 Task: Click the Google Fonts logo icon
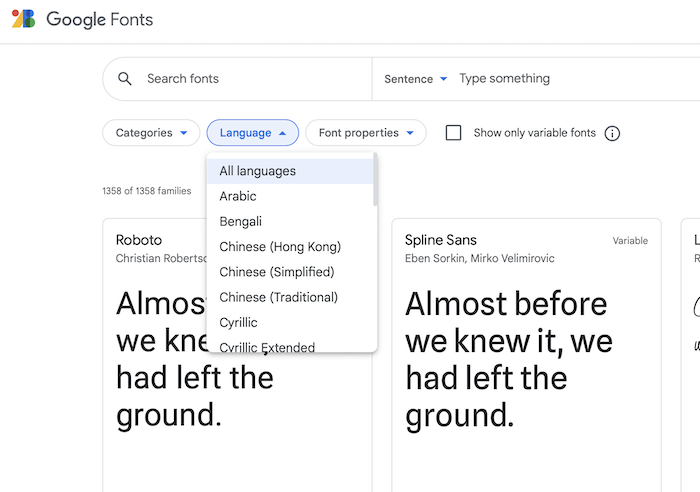(x=23, y=19)
